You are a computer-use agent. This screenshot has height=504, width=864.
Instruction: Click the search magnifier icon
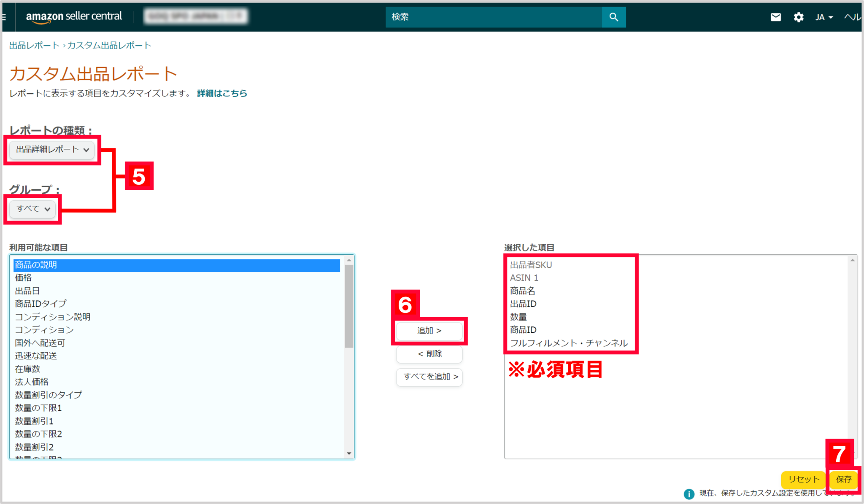[x=614, y=17]
